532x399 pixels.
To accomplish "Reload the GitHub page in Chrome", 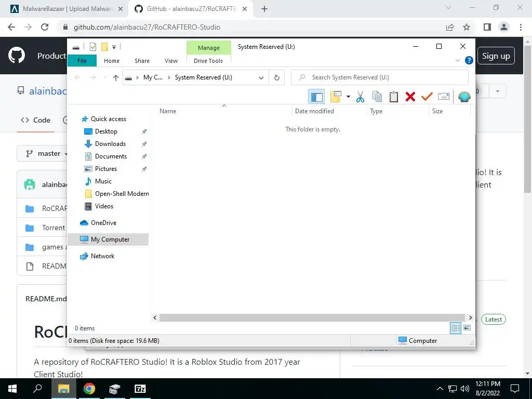I will [x=45, y=27].
